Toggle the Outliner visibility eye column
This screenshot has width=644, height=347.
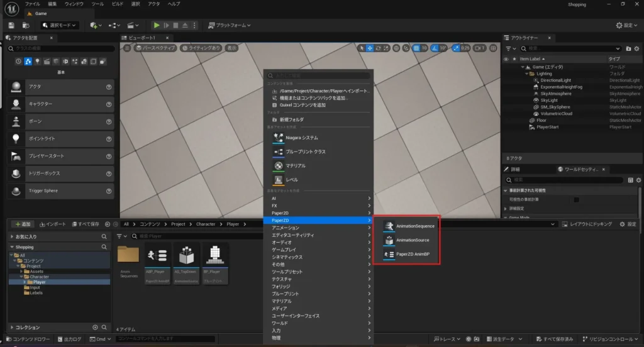pos(506,59)
